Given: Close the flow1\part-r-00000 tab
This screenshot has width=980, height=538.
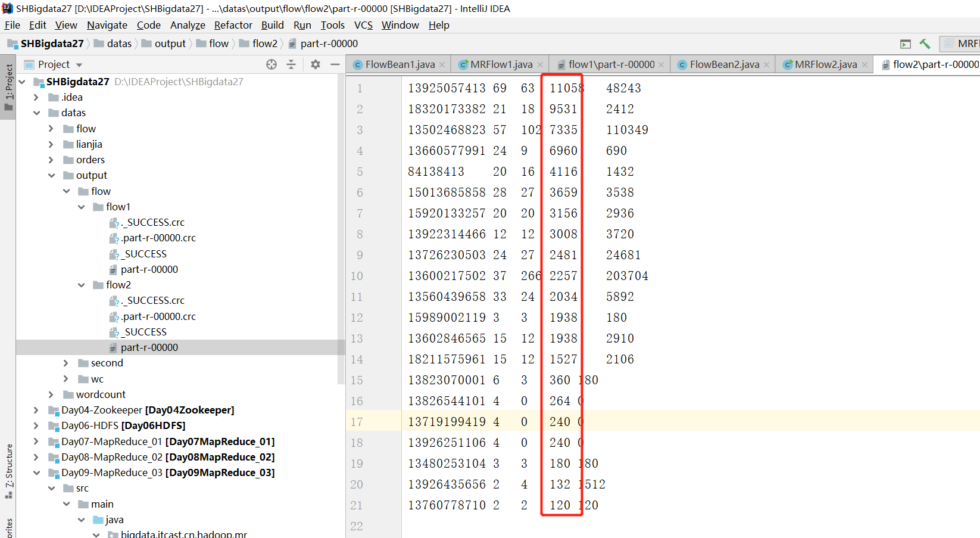Looking at the screenshot, I should pyautogui.click(x=661, y=64).
